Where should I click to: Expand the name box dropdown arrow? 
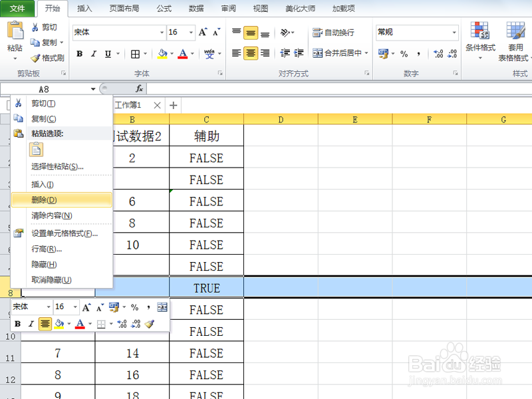point(93,89)
